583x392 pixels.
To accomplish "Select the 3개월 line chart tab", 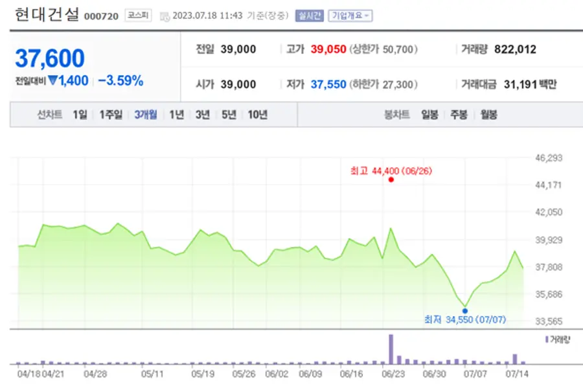I will tap(145, 115).
